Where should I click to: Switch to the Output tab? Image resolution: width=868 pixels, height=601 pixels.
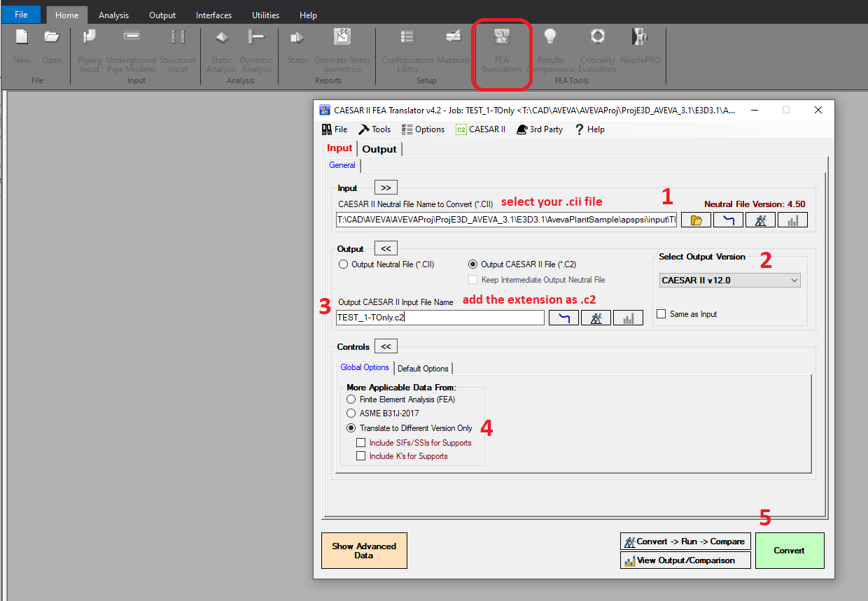click(379, 149)
